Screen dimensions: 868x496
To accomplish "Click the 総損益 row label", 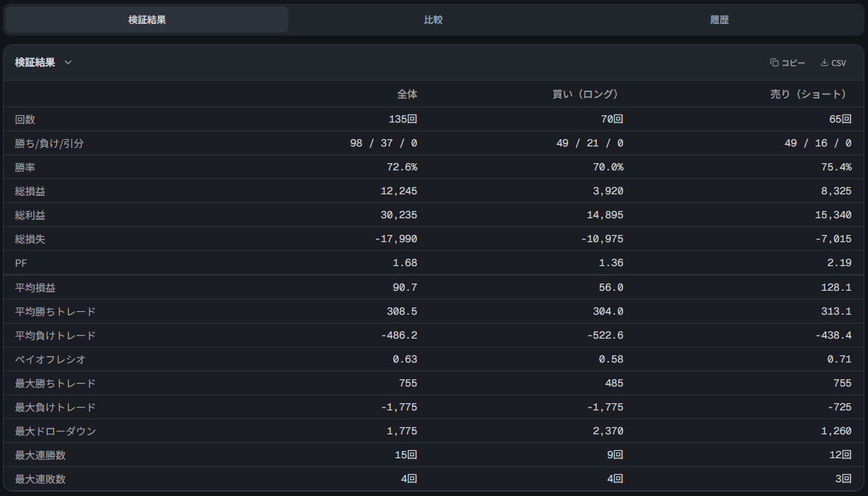I will [30, 191].
